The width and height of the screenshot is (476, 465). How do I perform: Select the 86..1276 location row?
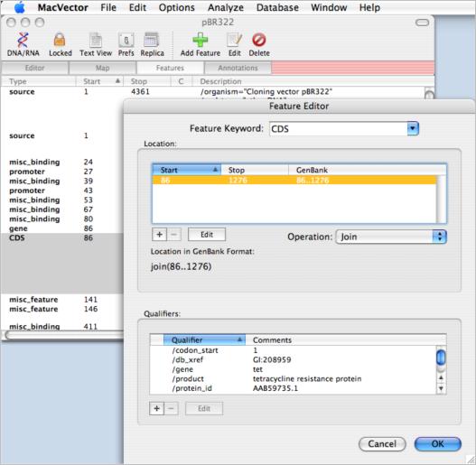click(294, 181)
